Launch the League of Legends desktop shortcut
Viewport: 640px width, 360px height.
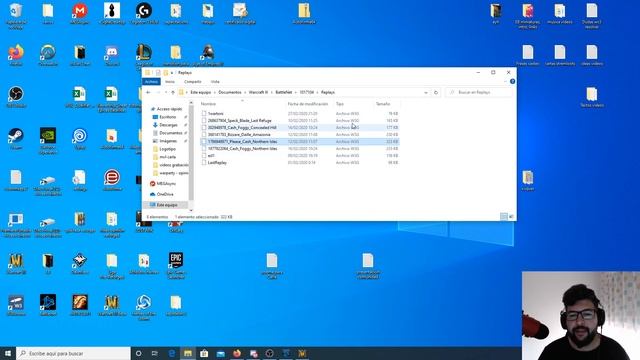144,56
